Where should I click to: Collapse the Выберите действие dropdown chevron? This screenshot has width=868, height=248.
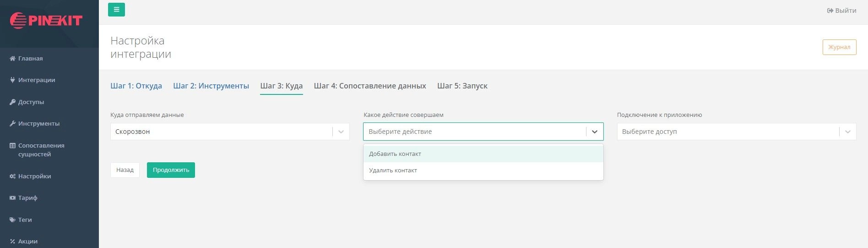(594, 132)
